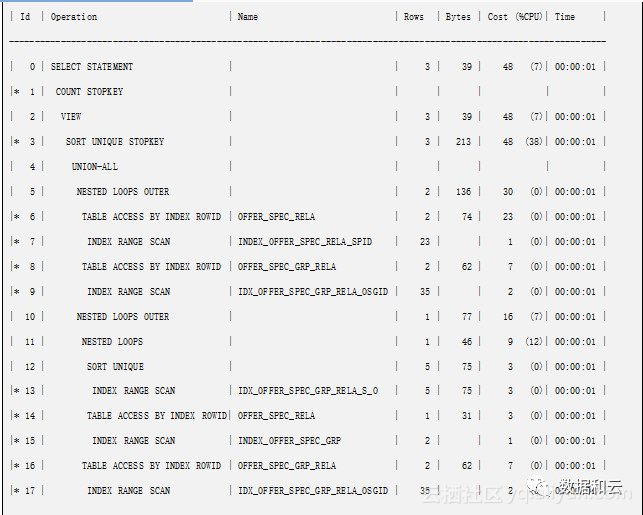Click the "VIEW" operation in row 2
The width and height of the screenshot is (643, 515).
(x=71, y=116)
